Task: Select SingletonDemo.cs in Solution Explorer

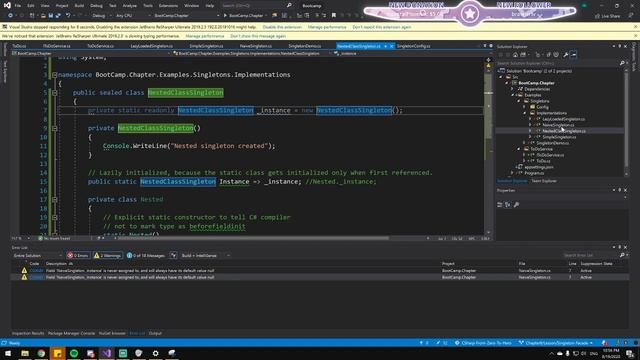Action: tap(553, 143)
